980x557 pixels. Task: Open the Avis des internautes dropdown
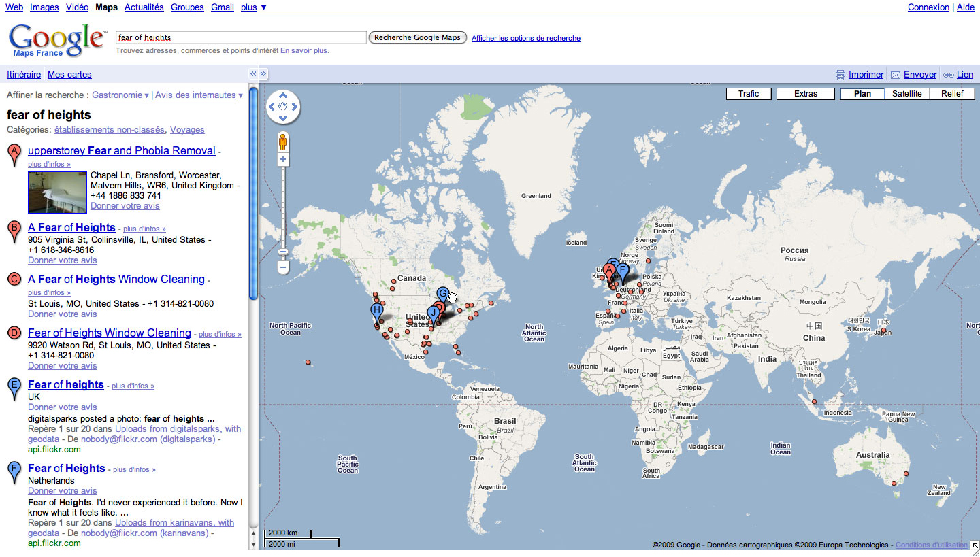(199, 95)
